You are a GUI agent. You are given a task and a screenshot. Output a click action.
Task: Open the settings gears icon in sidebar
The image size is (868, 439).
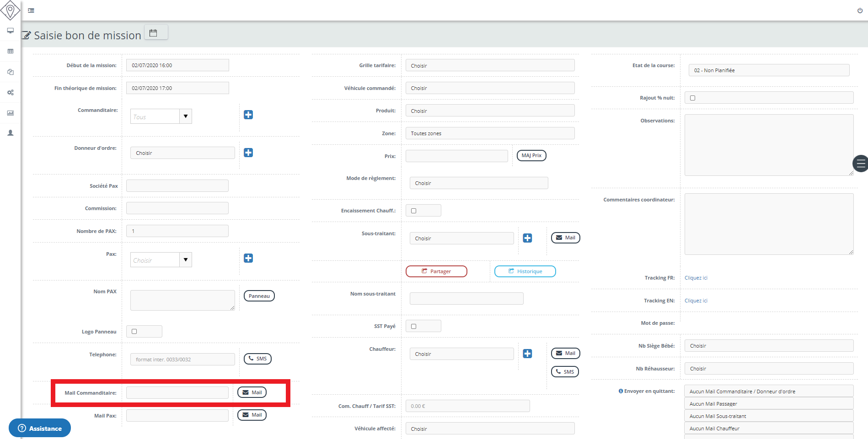(x=10, y=92)
